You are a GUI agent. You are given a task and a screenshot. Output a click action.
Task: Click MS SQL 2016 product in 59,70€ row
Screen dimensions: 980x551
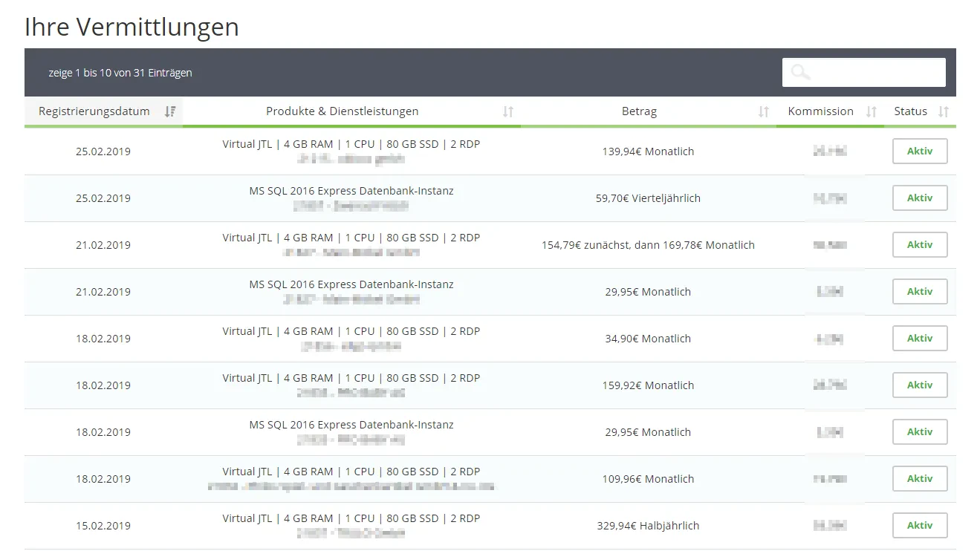point(351,191)
